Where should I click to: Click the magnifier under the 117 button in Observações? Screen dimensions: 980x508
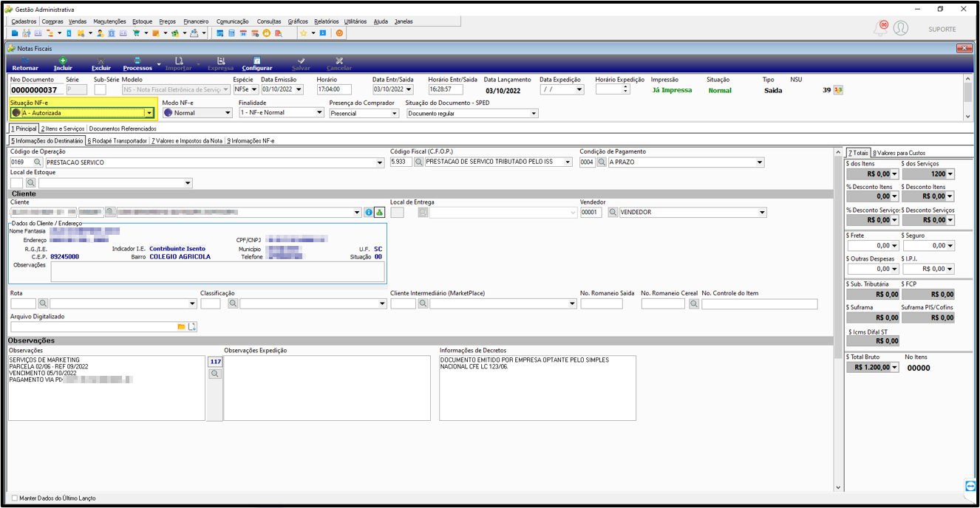point(215,374)
